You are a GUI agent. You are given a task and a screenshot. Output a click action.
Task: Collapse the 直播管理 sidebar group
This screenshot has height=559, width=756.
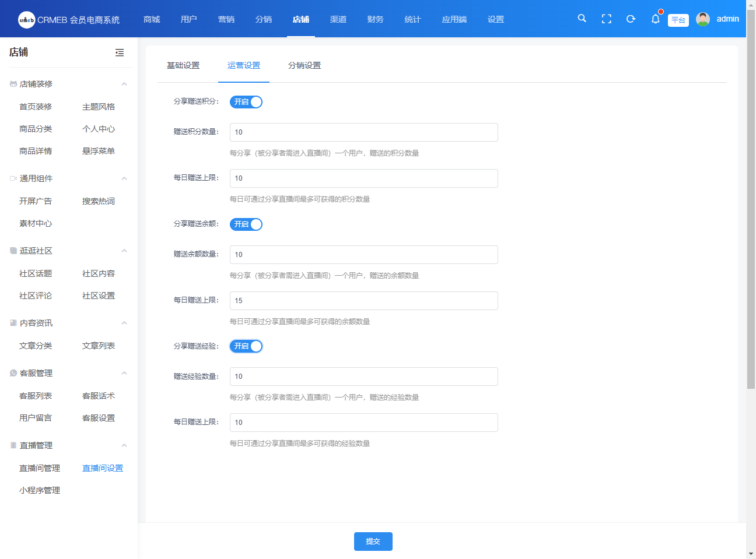tap(124, 445)
